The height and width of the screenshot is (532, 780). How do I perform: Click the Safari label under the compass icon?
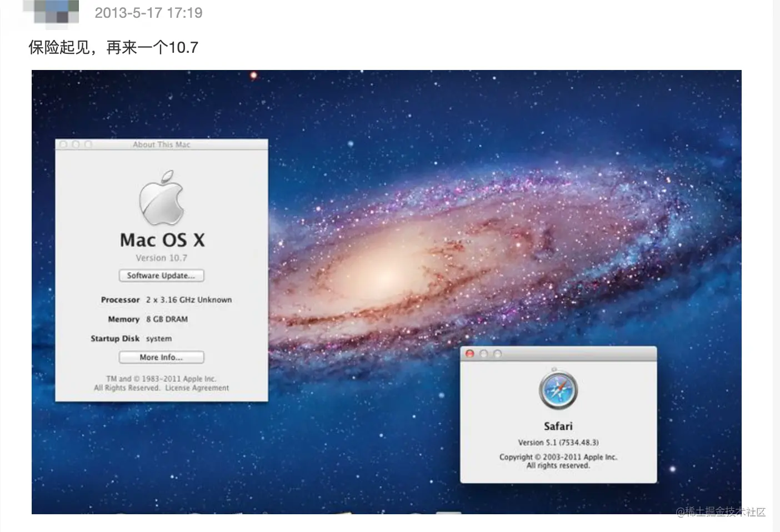point(558,426)
